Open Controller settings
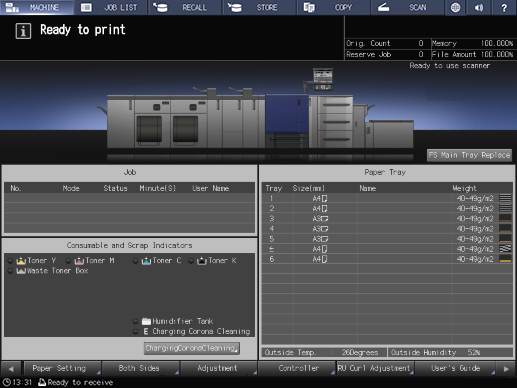Screen dimensions: 517x388 [297, 368]
